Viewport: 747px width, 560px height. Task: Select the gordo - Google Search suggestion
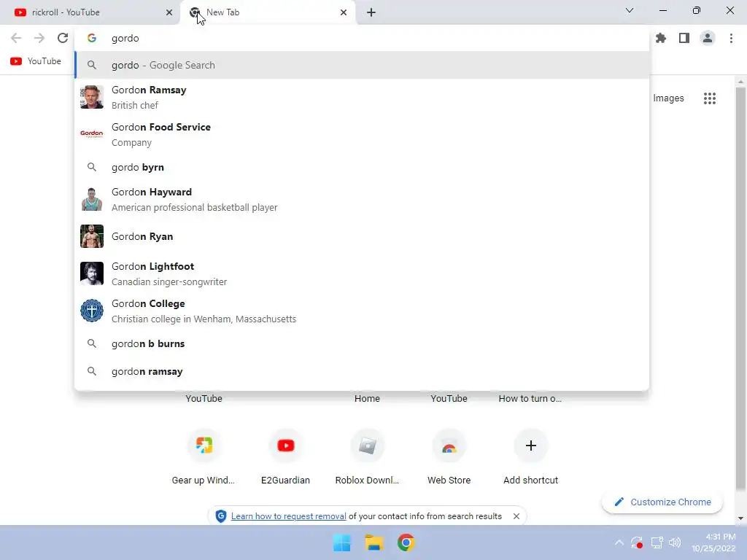(x=362, y=65)
